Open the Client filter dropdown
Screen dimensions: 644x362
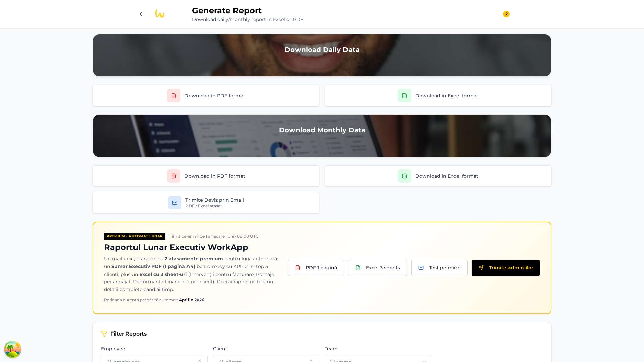click(266, 358)
